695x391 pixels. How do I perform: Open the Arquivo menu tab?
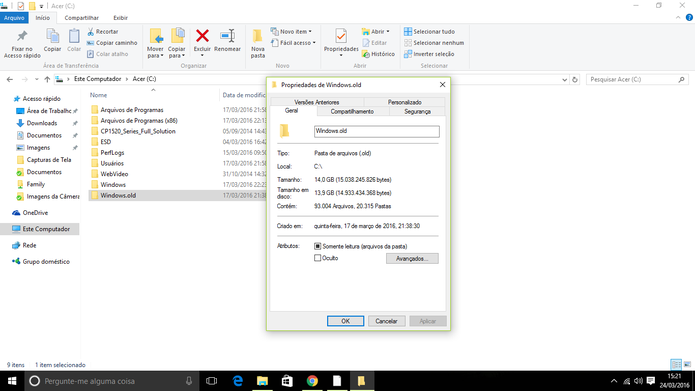click(x=14, y=18)
